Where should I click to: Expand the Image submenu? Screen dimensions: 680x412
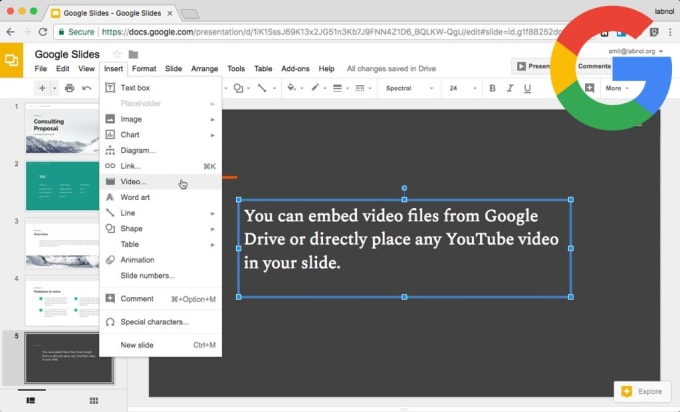point(212,119)
